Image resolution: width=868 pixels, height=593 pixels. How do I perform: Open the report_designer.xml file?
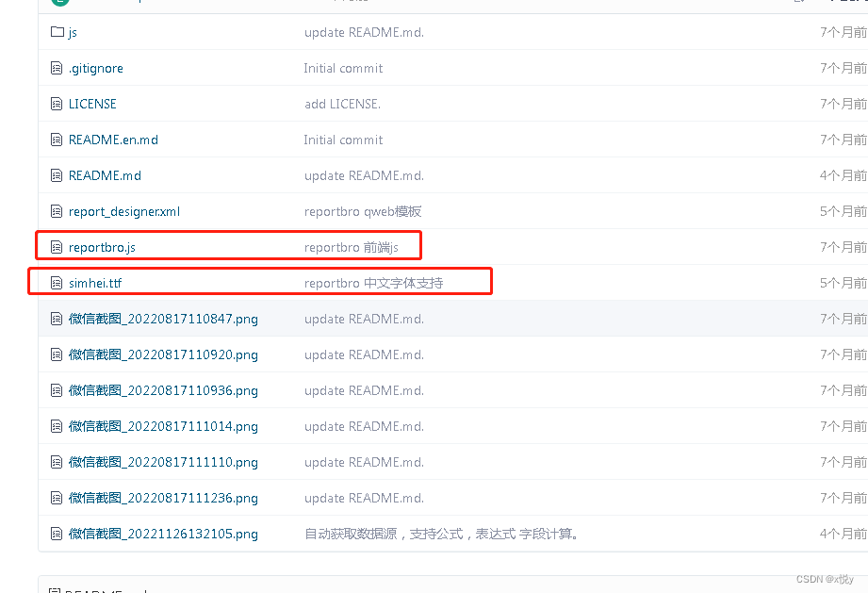[124, 211]
